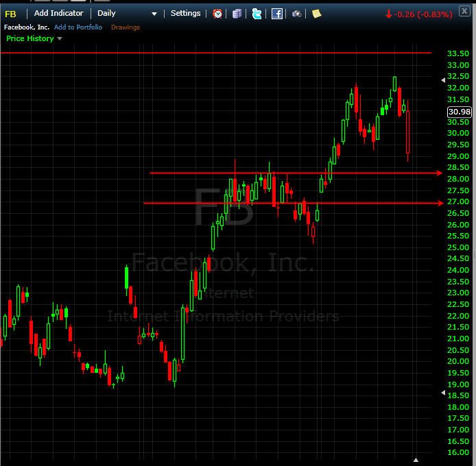Open the Add Indicator menu
The image size is (476, 466).
click(x=58, y=13)
